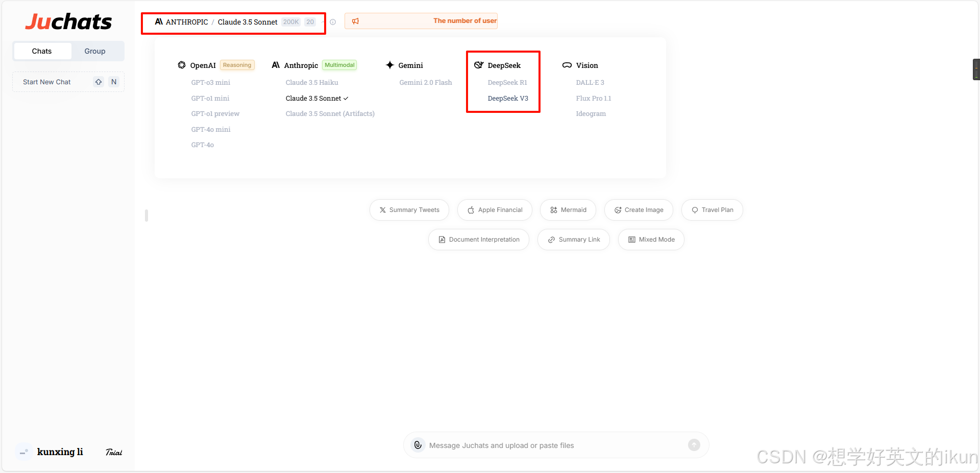Click the Travel Plan prompt chip
This screenshot has height=473, width=980.
[x=712, y=210]
